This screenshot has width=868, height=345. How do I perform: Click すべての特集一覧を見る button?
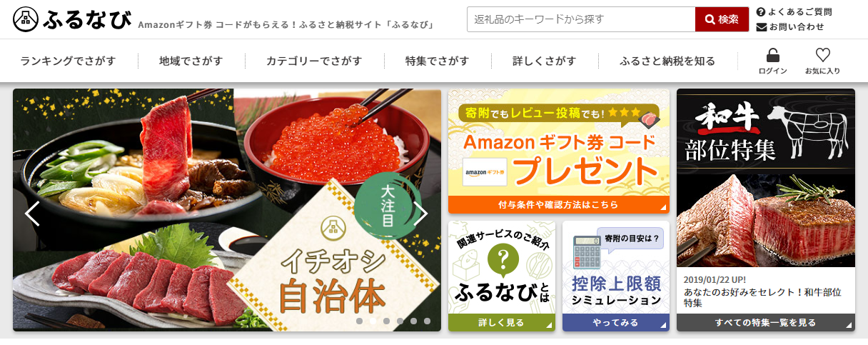[765, 323]
